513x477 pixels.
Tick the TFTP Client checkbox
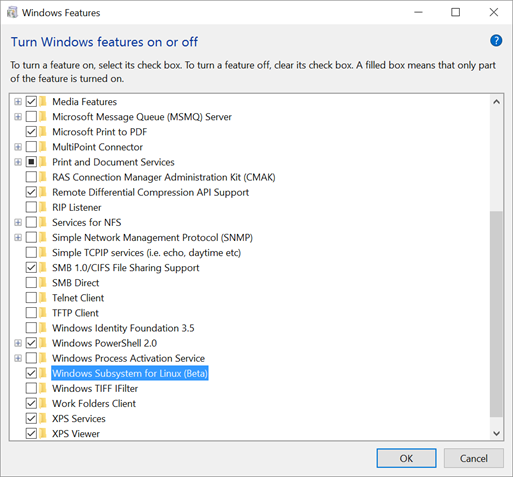pos(31,313)
